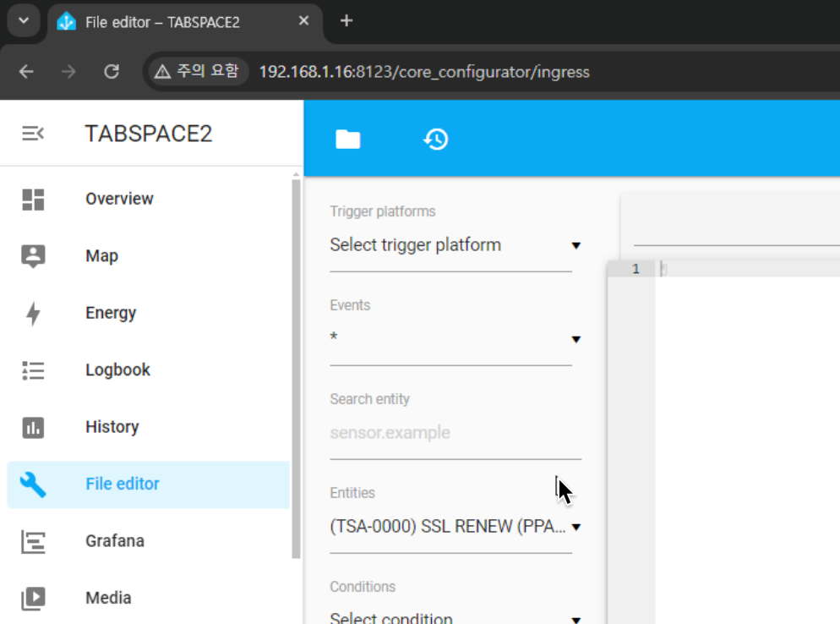Viewport: 840px width, 624px height.
Task: Open the file history clock icon
Action: pyautogui.click(x=436, y=140)
